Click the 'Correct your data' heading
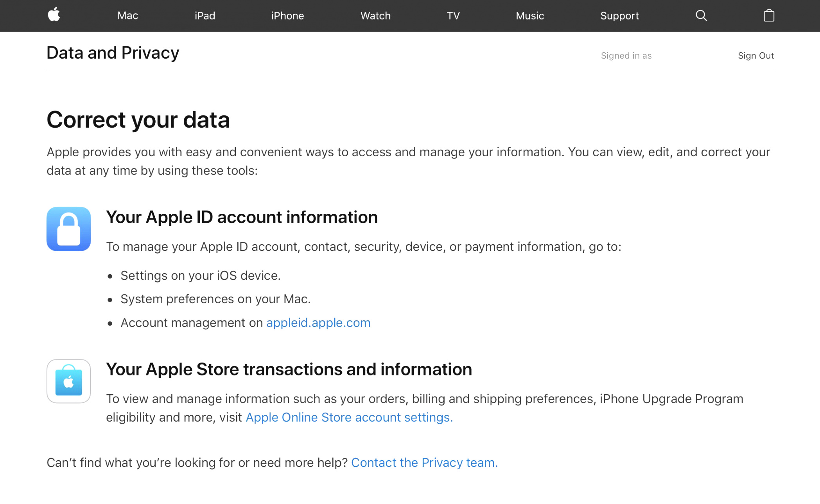820x504 pixels. coord(138,120)
